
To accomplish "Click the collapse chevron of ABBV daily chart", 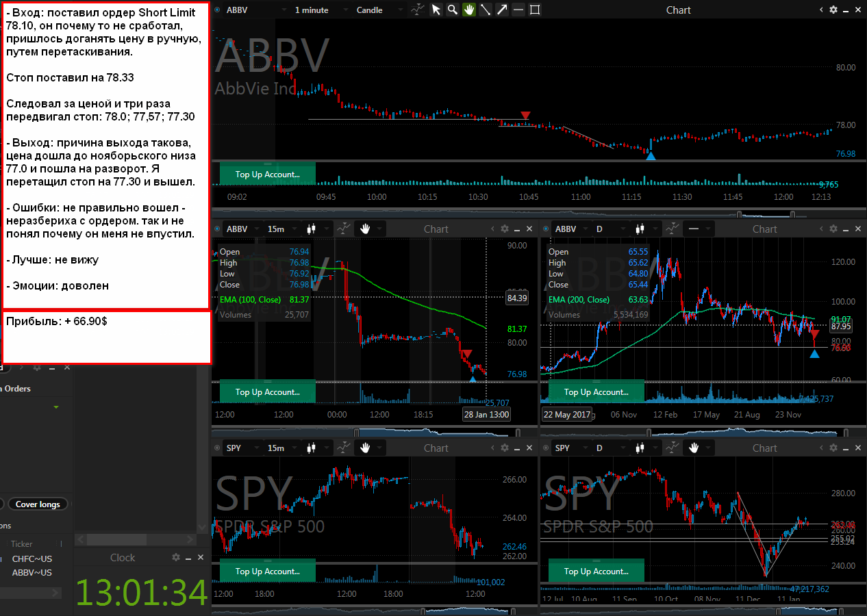I will (x=821, y=229).
